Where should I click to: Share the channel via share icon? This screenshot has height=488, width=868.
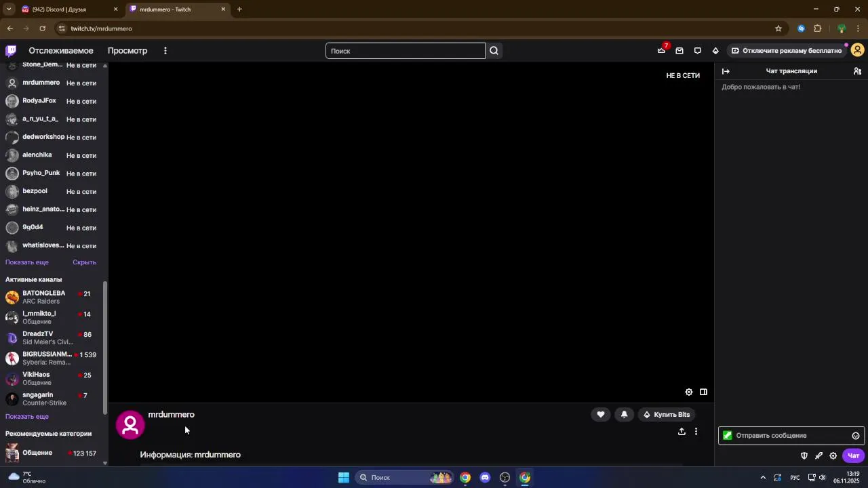point(682,432)
